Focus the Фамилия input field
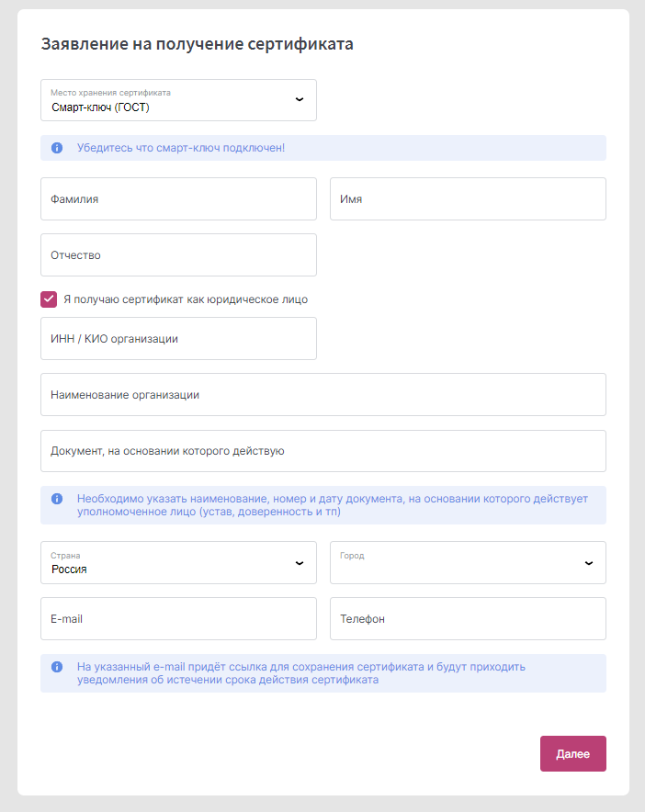Image resolution: width=645 pixels, height=812 pixels. 179,198
